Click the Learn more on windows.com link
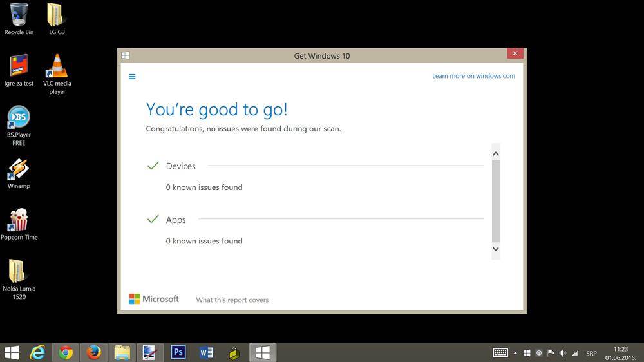 tap(473, 76)
